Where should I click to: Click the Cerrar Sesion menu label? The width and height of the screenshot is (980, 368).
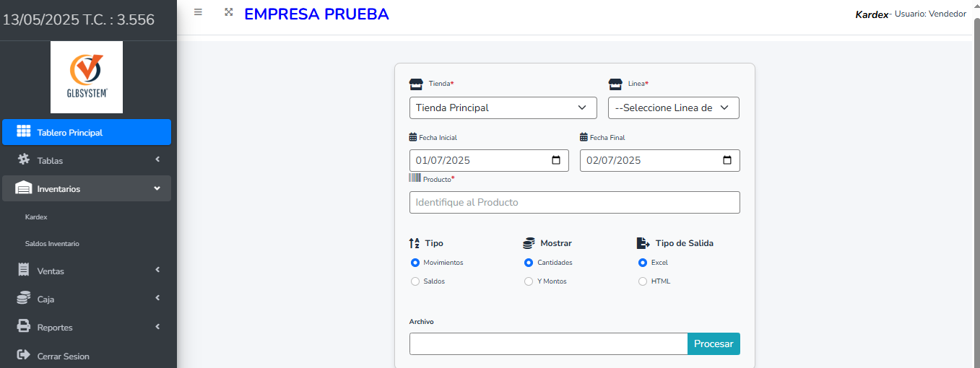click(x=64, y=356)
